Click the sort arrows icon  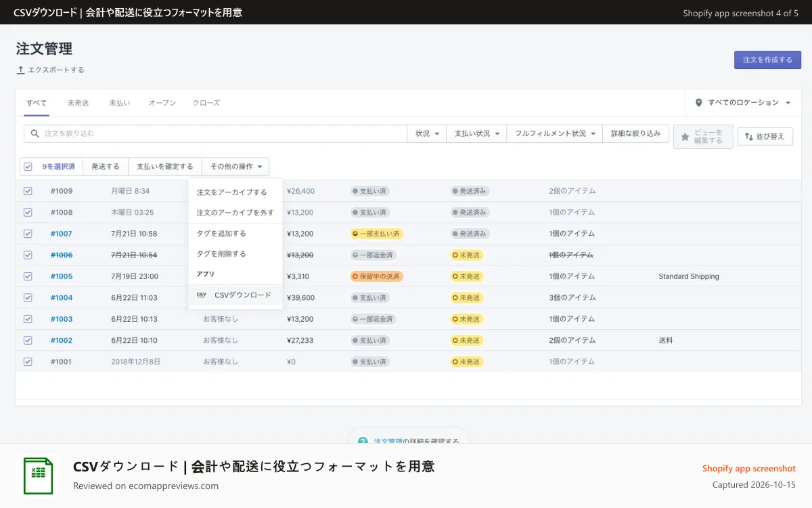pyautogui.click(x=748, y=137)
